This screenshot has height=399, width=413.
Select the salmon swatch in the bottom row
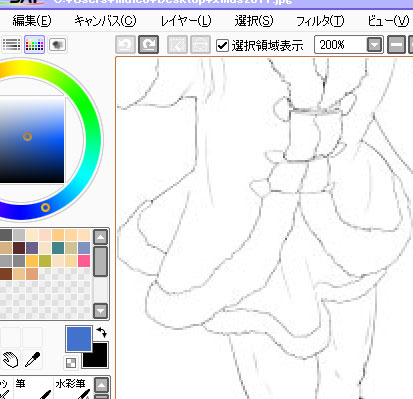tap(32, 274)
